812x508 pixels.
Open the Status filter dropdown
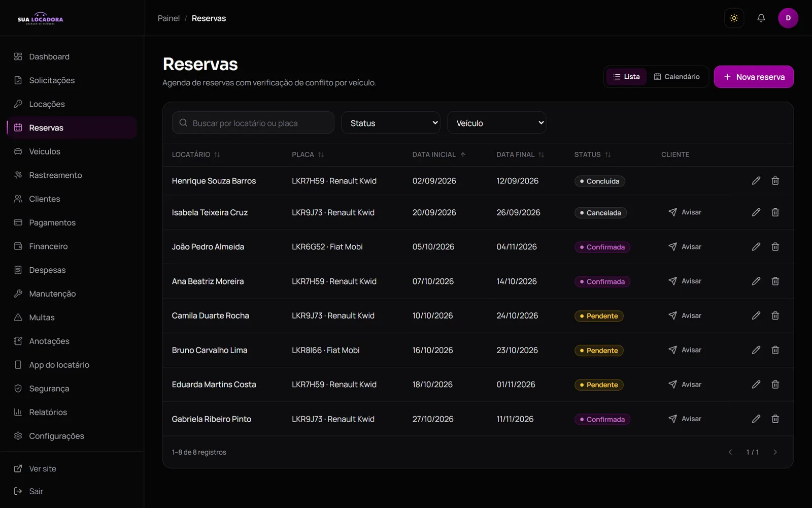(x=391, y=123)
